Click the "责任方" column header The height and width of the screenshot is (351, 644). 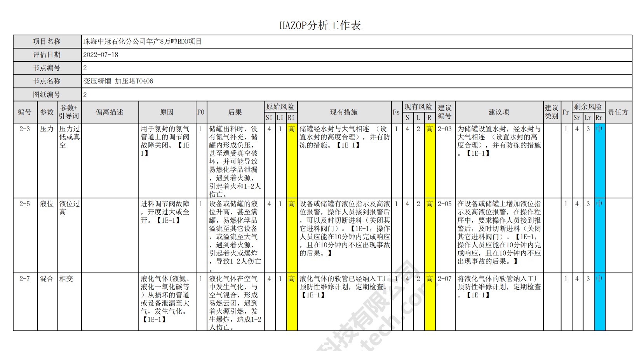618,112
